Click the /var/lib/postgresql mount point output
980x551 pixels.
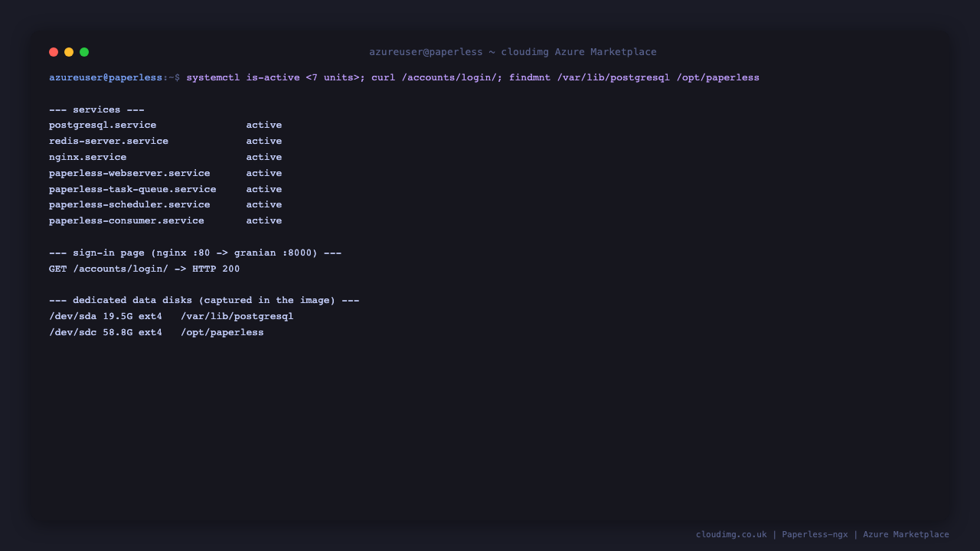tap(237, 316)
